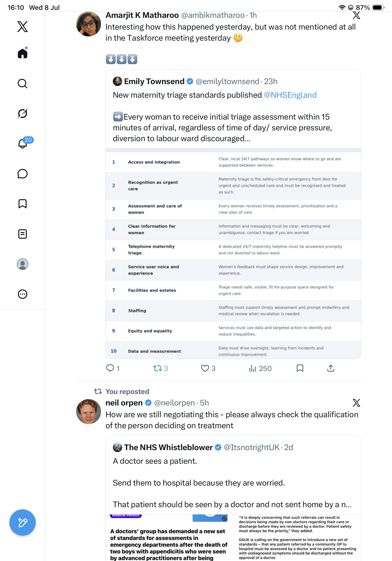Image resolution: width=392 pixels, height=561 pixels.
Task: Open Bookmarks in the sidebar
Action: pyautogui.click(x=23, y=204)
